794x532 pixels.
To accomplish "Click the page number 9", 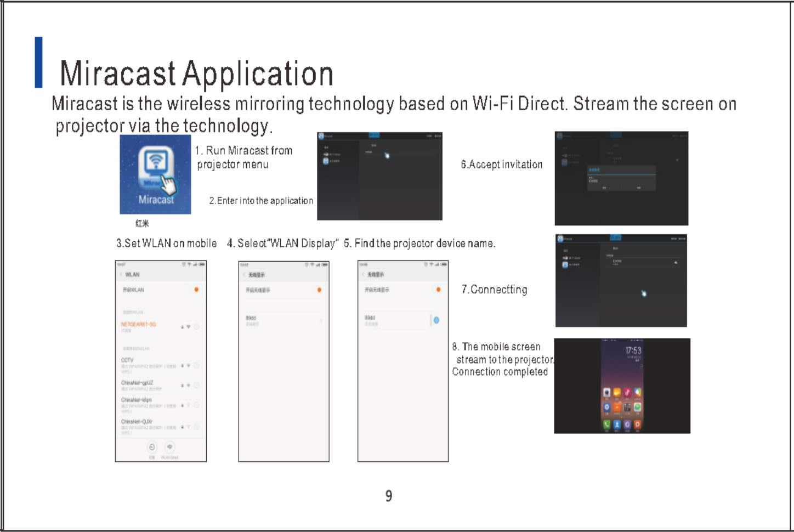I will [x=389, y=496].
